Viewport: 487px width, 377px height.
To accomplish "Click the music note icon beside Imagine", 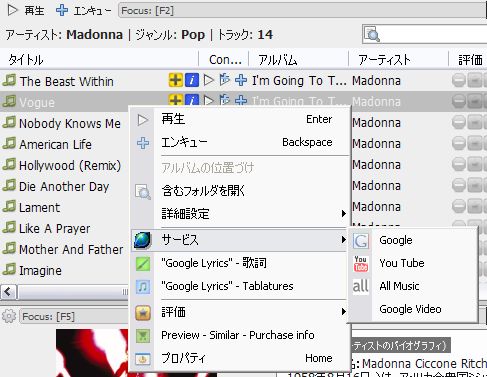I will point(9,269).
